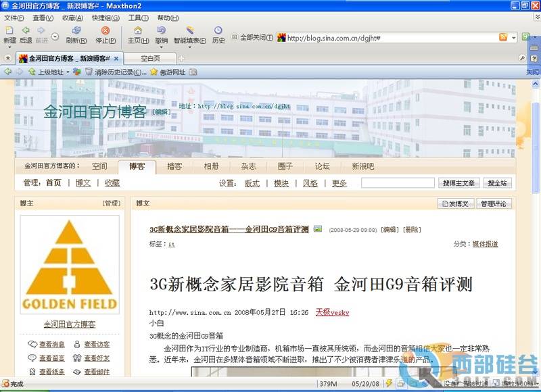The image size is (541, 392).
Task: Click 清除历史记录 trash icon
Action: [x=89, y=72]
